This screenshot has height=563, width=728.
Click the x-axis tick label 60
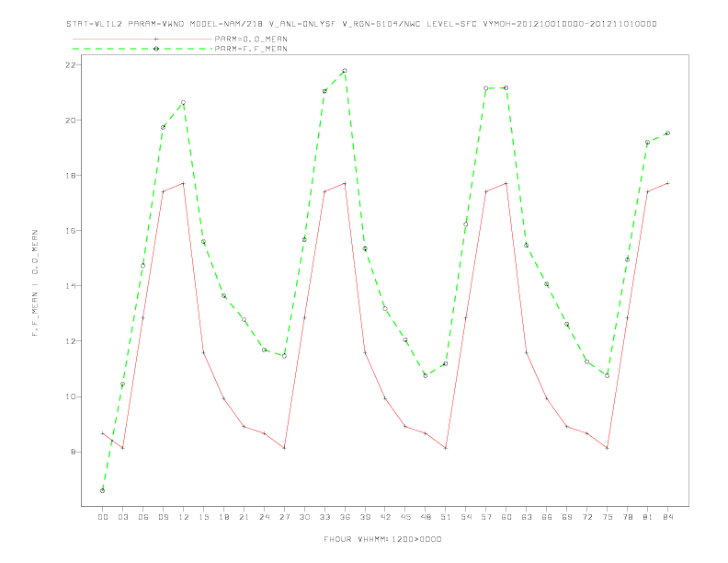tap(506, 517)
